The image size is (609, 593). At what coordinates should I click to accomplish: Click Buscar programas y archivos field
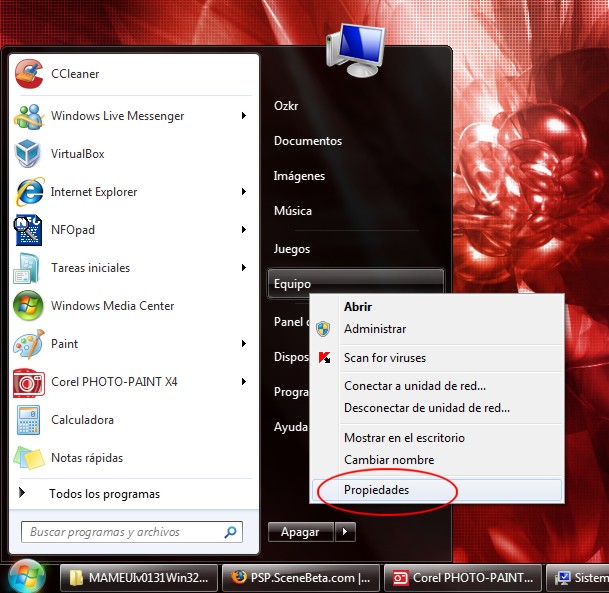point(132,532)
